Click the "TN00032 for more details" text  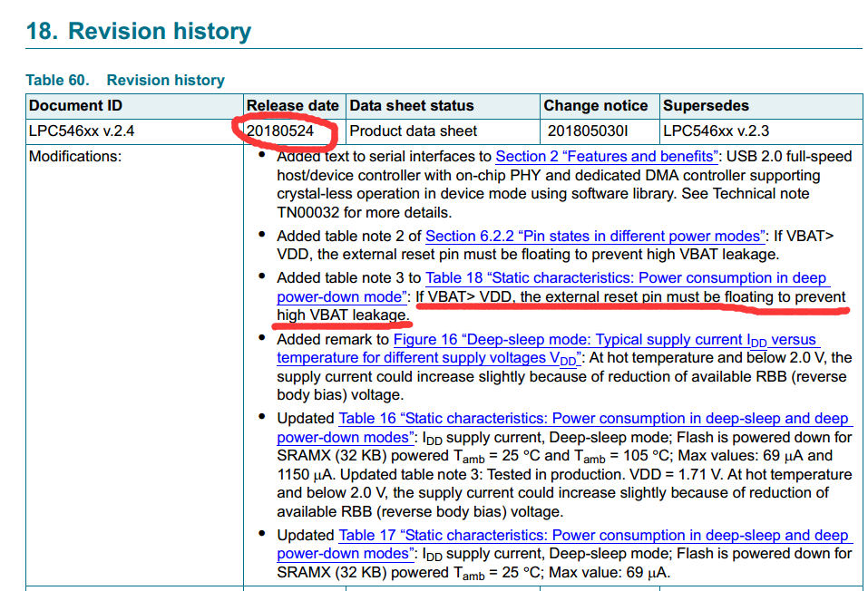tap(365, 212)
